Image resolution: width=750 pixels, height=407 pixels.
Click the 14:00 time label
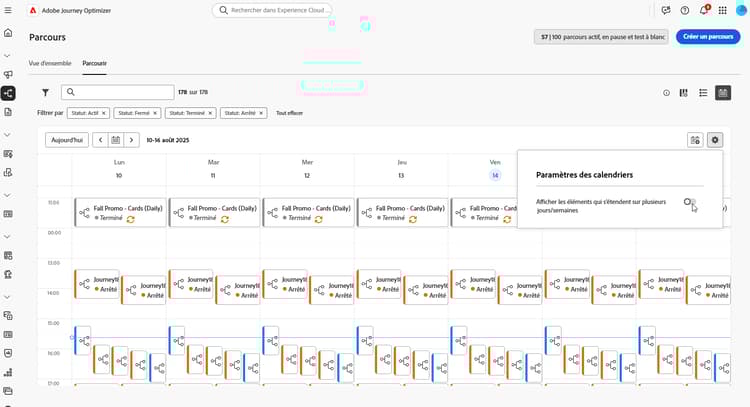(54, 293)
